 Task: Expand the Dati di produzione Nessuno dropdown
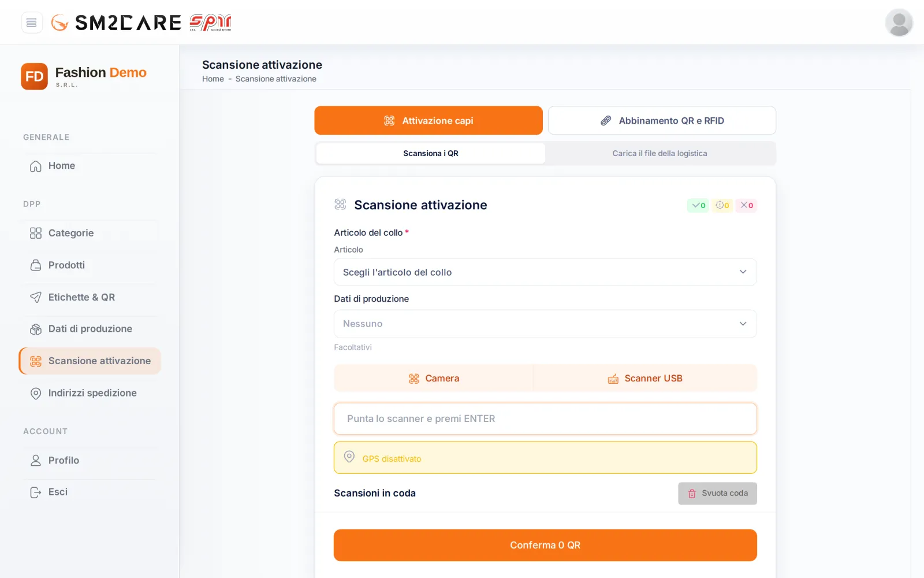coord(545,324)
